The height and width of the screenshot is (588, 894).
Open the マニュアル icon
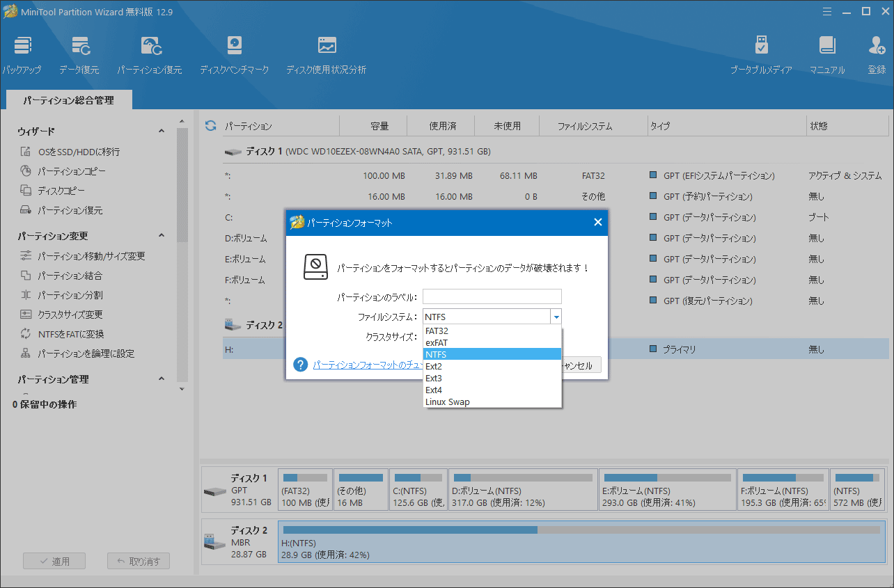click(827, 55)
